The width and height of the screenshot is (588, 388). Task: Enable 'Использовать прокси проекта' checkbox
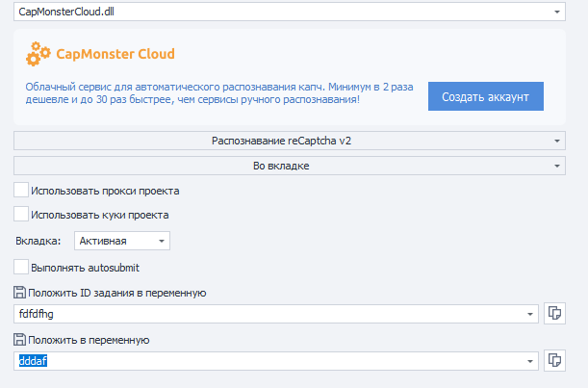click(x=21, y=191)
